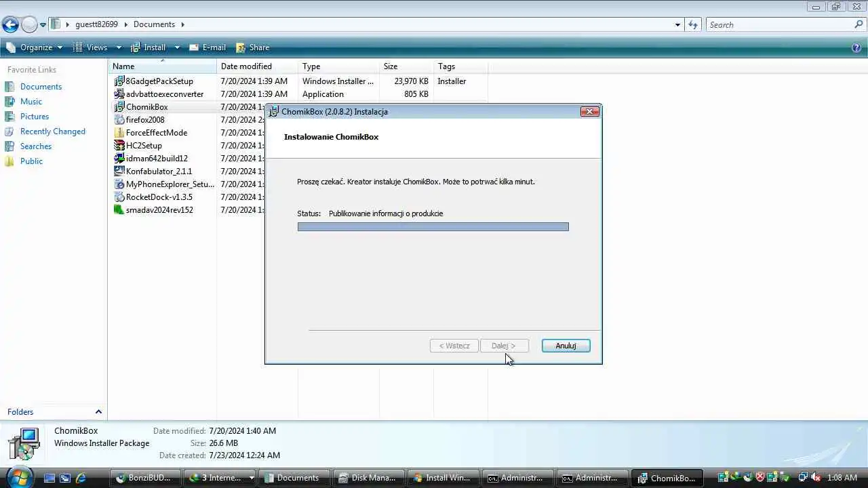
Task: Click the MyPhoneExplorer_Setup file icon
Action: tap(119, 184)
